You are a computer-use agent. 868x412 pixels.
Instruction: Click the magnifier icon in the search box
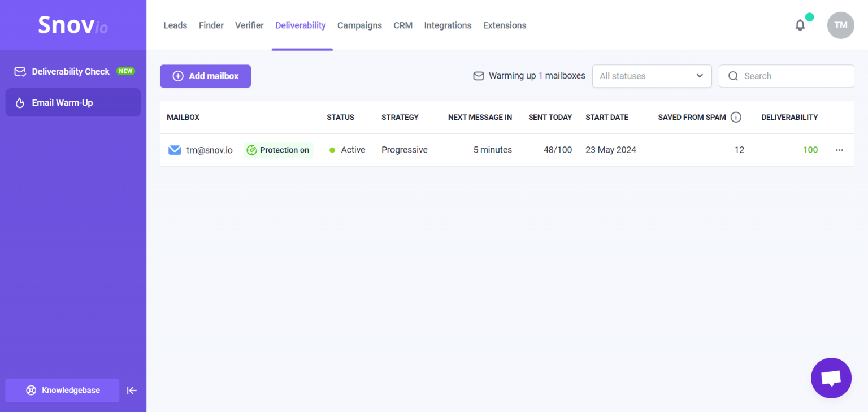[733, 76]
